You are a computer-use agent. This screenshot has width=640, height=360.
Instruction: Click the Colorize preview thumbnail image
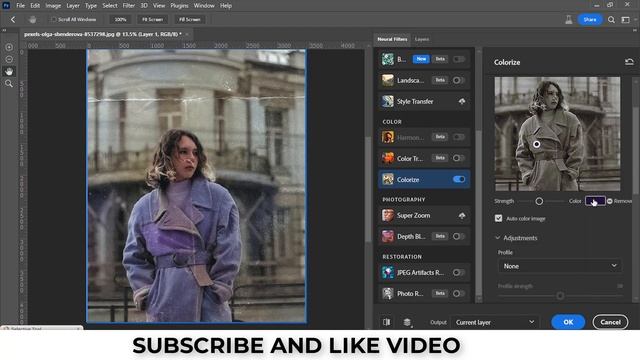coord(558,134)
